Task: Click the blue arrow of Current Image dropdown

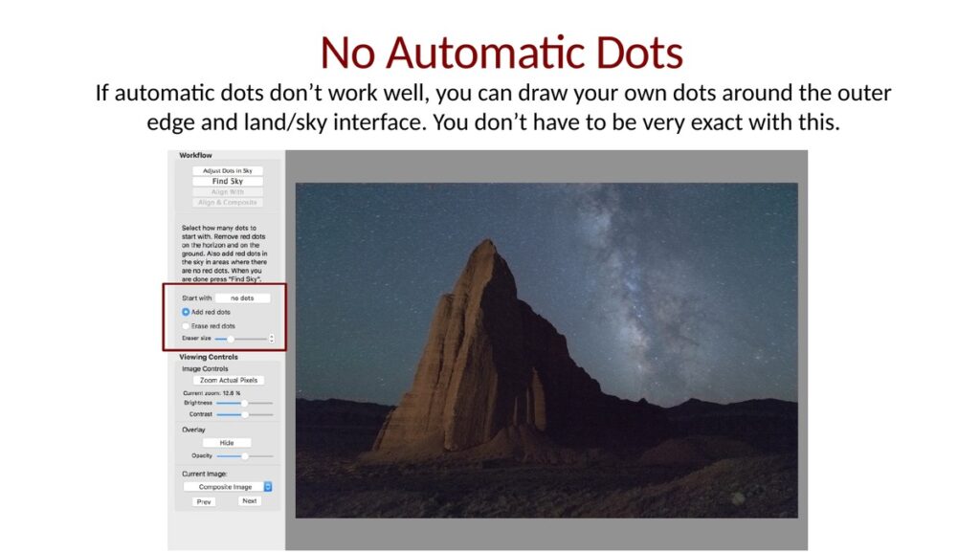Action: (268, 486)
